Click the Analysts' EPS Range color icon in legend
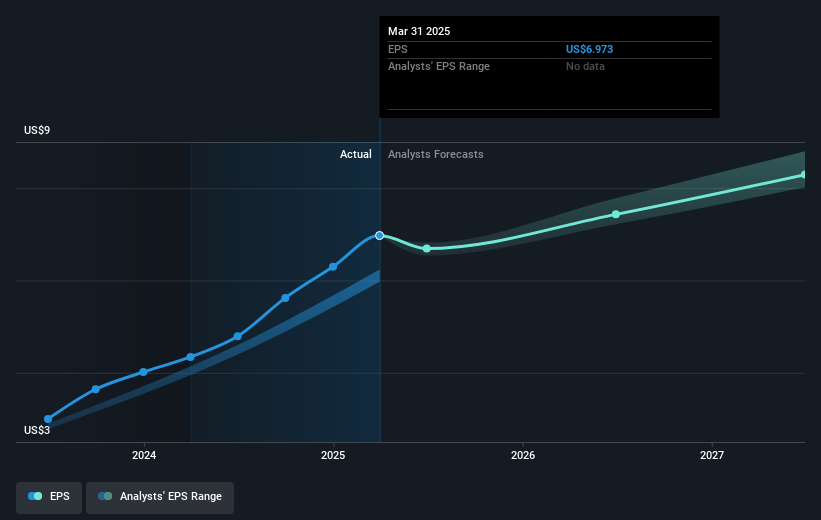Screen dimensions: 821x520 105,496
